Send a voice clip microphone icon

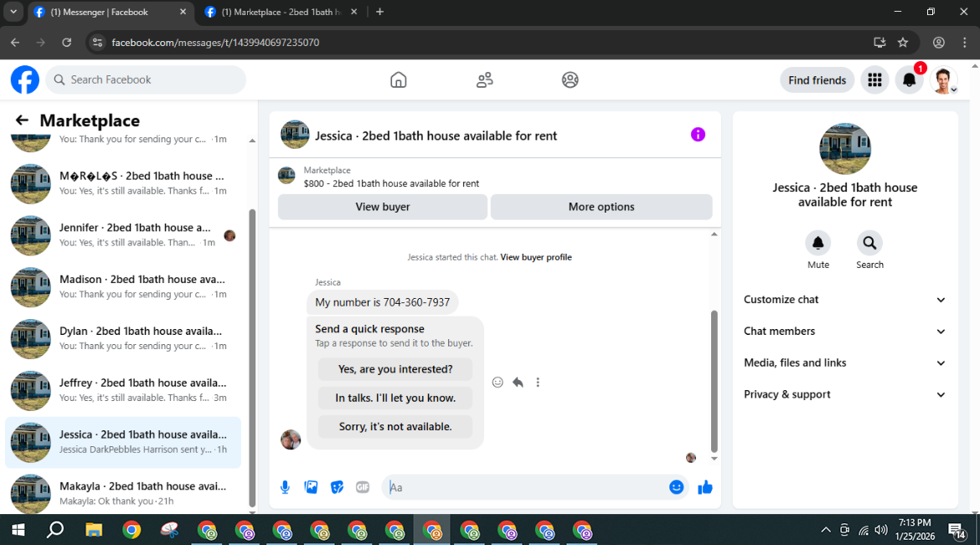(x=285, y=487)
